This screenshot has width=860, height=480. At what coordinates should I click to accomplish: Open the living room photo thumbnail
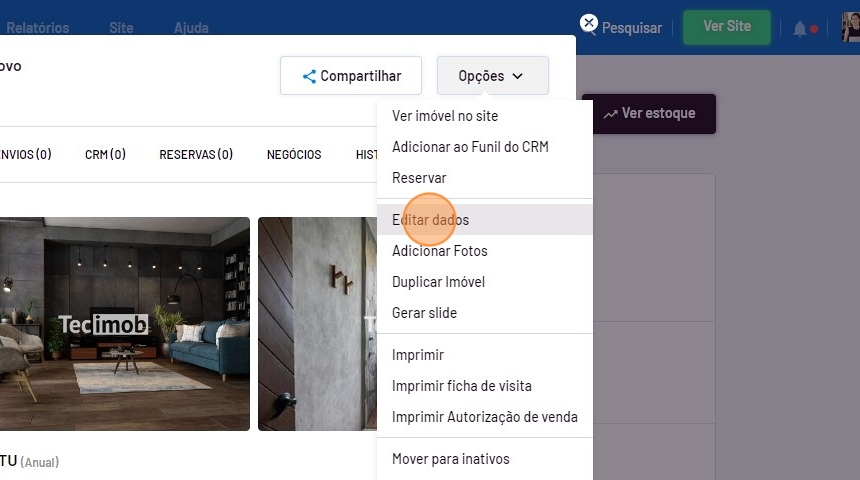125,324
